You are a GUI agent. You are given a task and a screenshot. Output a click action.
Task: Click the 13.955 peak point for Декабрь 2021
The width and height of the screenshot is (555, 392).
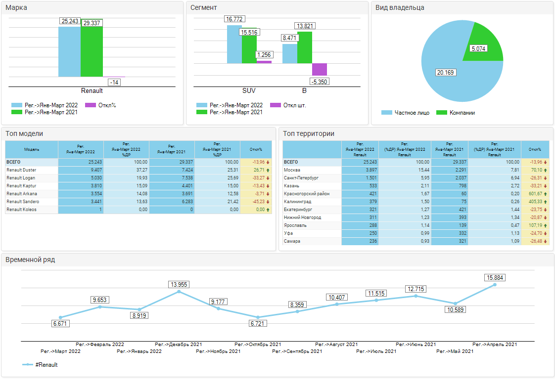pos(179,292)
